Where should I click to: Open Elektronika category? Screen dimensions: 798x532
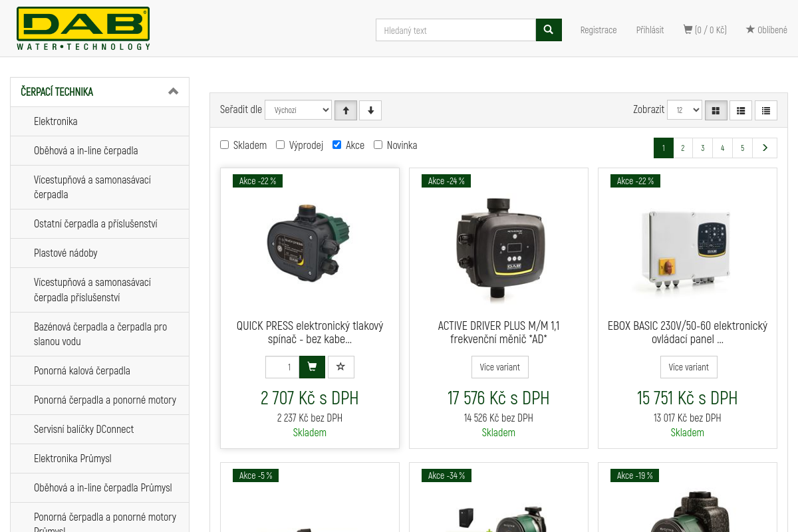[x=100, y=121]
